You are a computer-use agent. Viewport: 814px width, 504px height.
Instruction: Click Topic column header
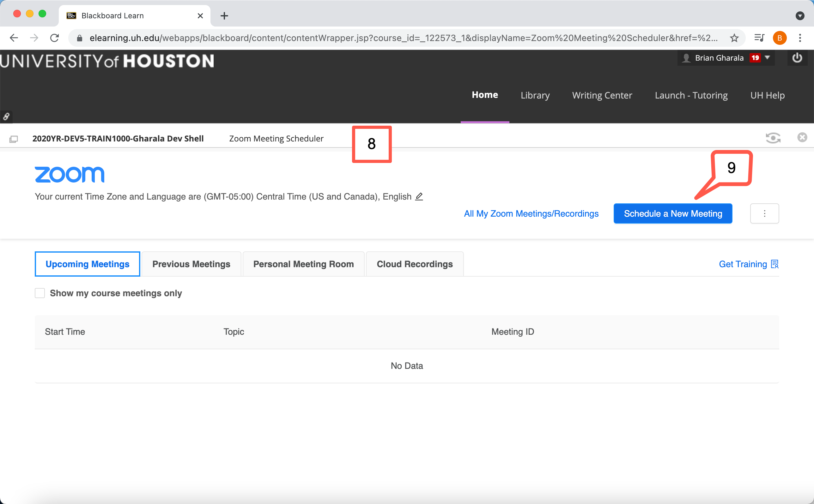[x=234, y=332]
